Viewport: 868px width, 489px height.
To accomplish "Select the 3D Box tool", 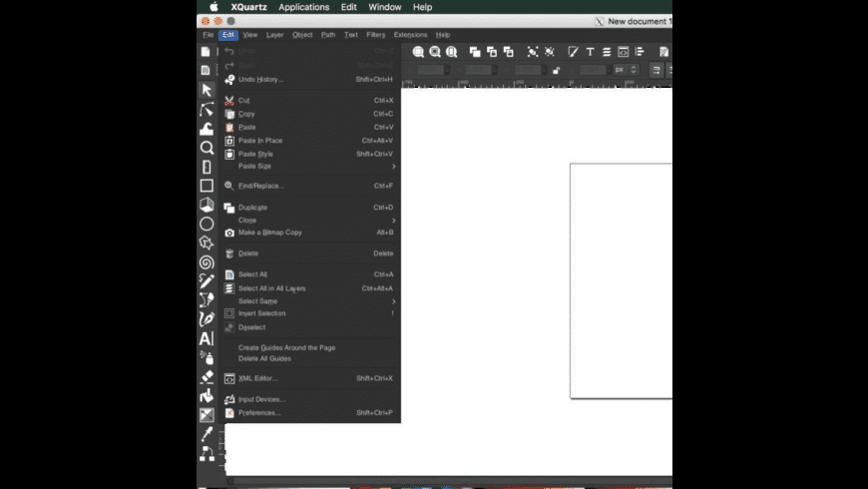I will coord(207,205).
